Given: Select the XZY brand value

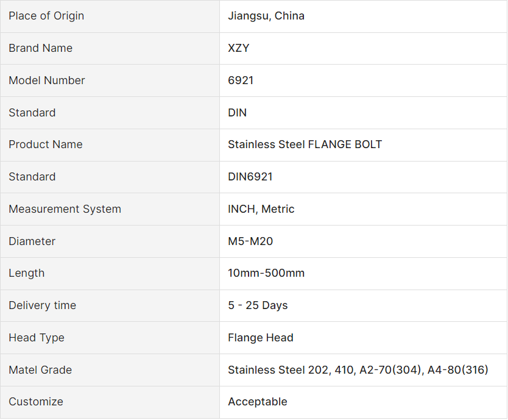Looking at the screenshot, I should point(239,48).
